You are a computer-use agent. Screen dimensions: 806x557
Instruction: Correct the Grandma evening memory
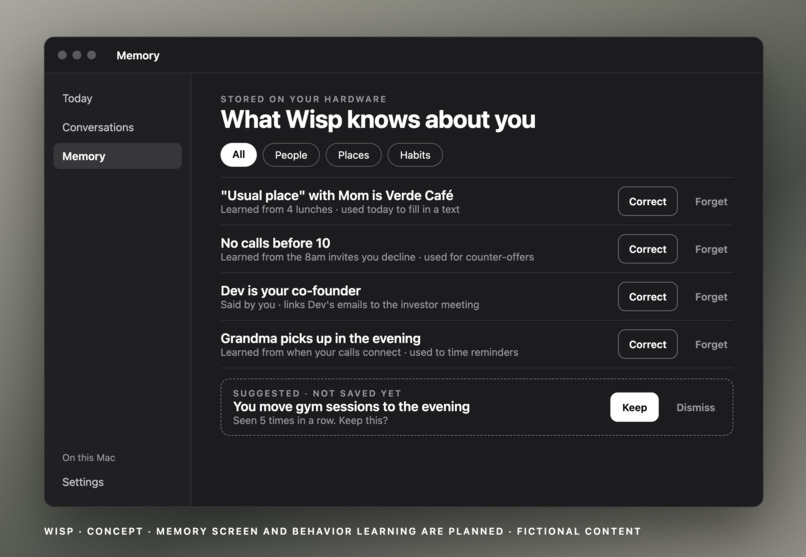[647, 344]
